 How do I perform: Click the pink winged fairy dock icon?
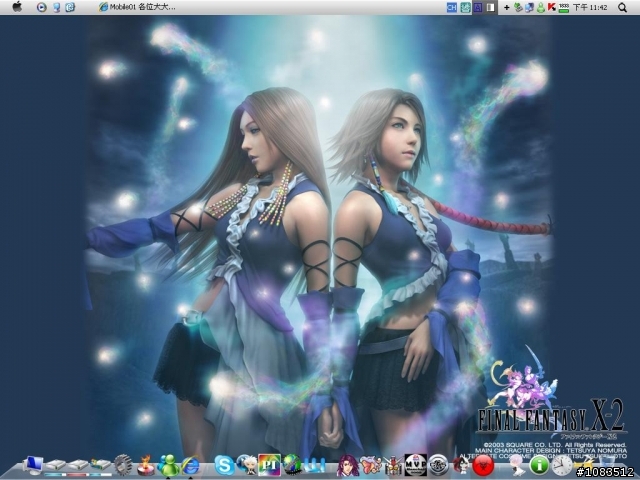[x=371, y=465]
